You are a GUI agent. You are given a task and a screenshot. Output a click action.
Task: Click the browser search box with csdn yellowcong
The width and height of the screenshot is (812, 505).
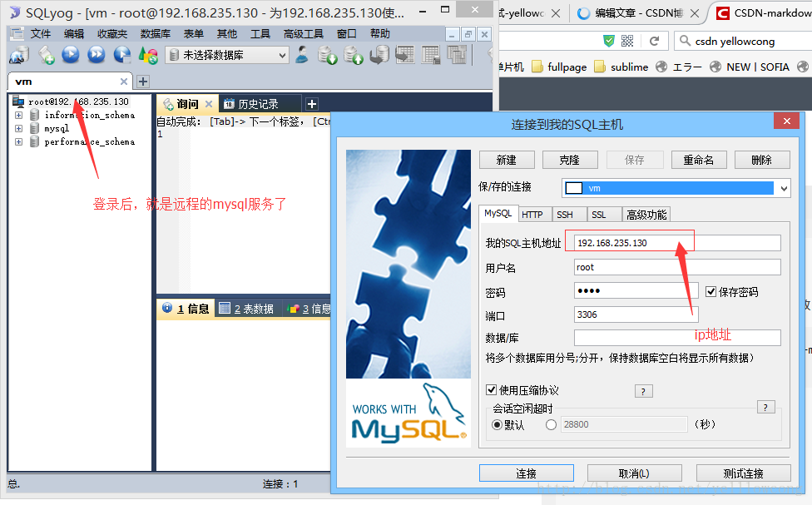tap(743, 41)
